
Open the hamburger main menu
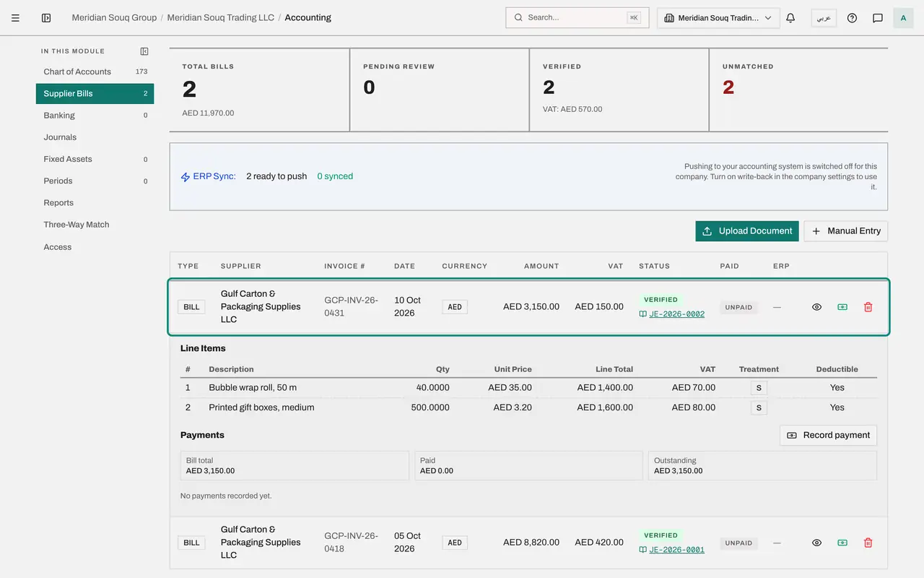tap(15, 17)
